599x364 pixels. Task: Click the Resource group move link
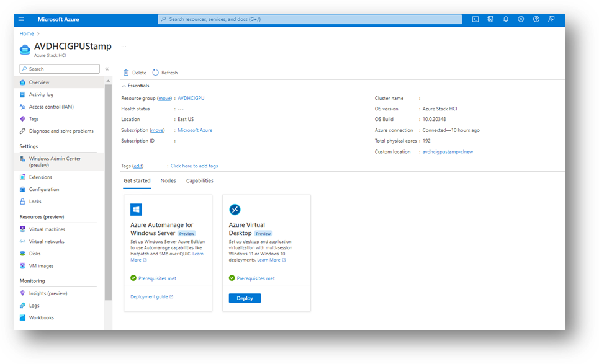(x=164, y=98)
